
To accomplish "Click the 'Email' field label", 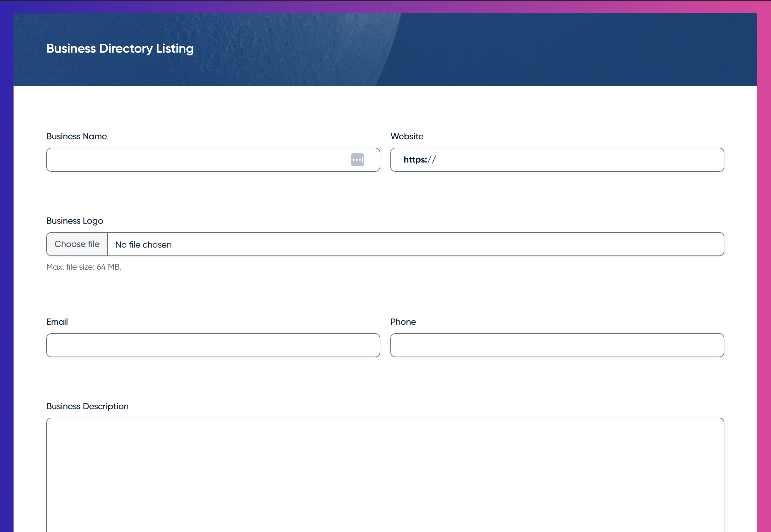I will point(57,322).
